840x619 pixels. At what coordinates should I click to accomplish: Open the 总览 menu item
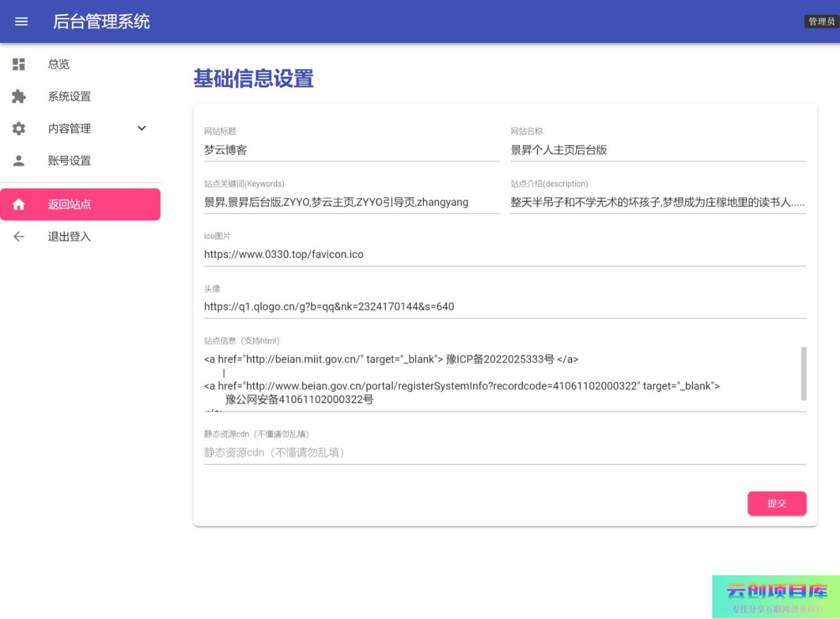click(59, 64)
